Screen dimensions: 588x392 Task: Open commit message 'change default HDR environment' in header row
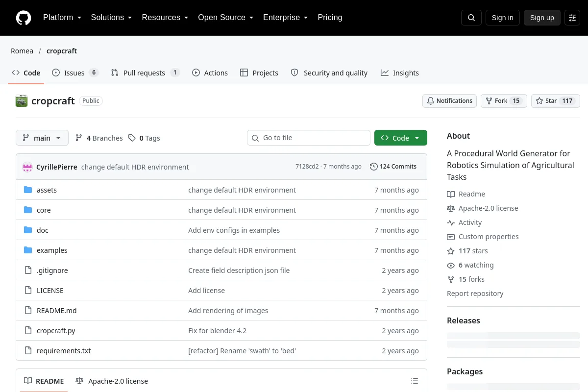[x=135, y=167]
